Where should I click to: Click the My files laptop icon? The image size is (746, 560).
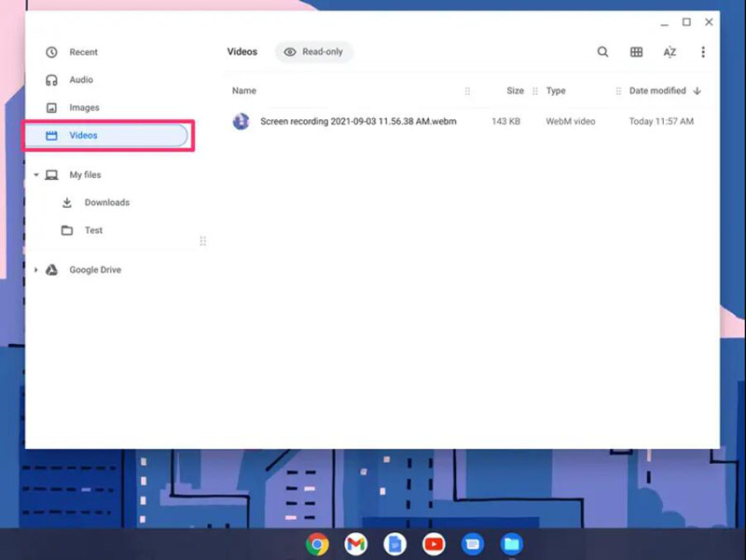click(51, 175)
